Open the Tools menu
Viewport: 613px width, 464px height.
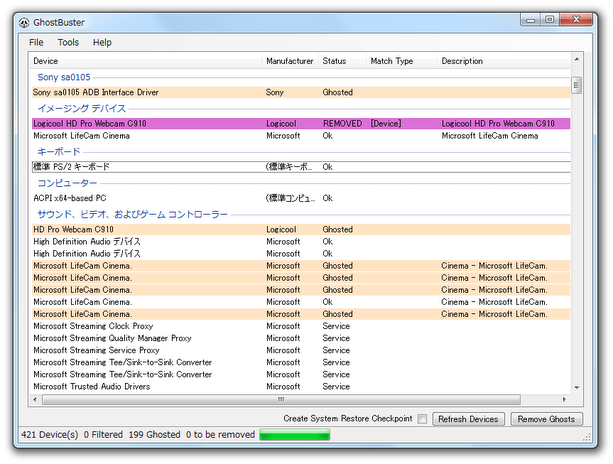coord(68,42)
